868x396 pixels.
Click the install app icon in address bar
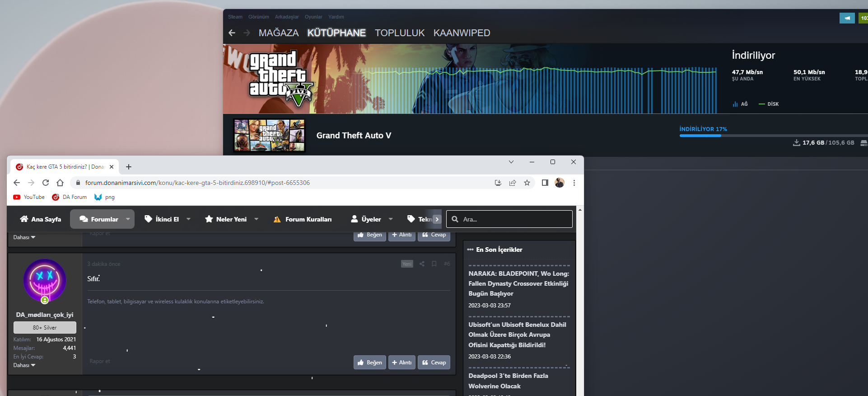point(498,183)
